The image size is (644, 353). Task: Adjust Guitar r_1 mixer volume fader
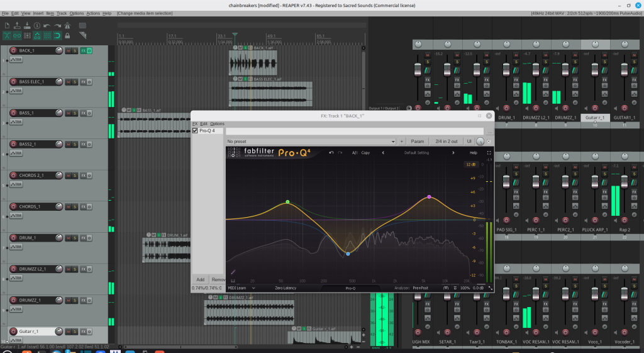tap(595, 70)
